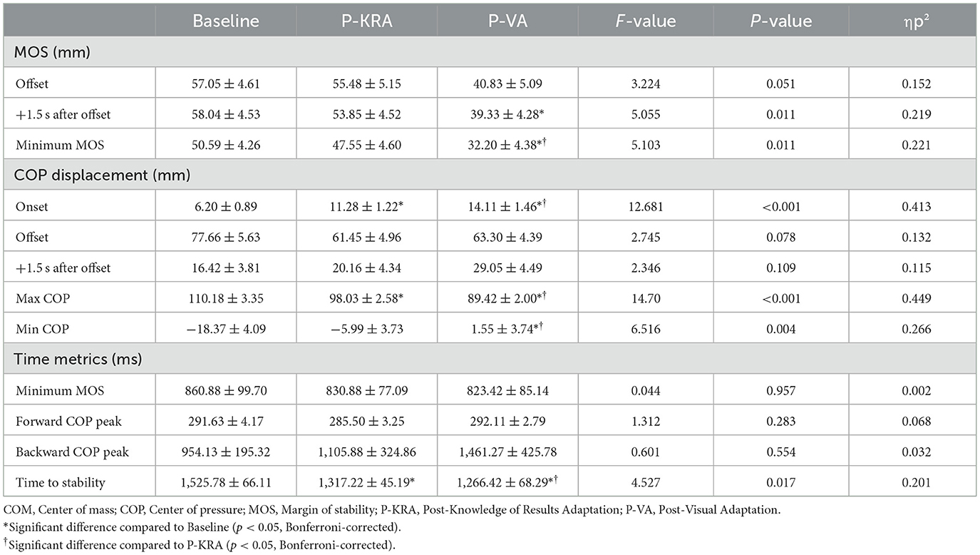Viewport: 980px width, 555px height.
Task: Click the Baseline column header
Action: [225, 21]
